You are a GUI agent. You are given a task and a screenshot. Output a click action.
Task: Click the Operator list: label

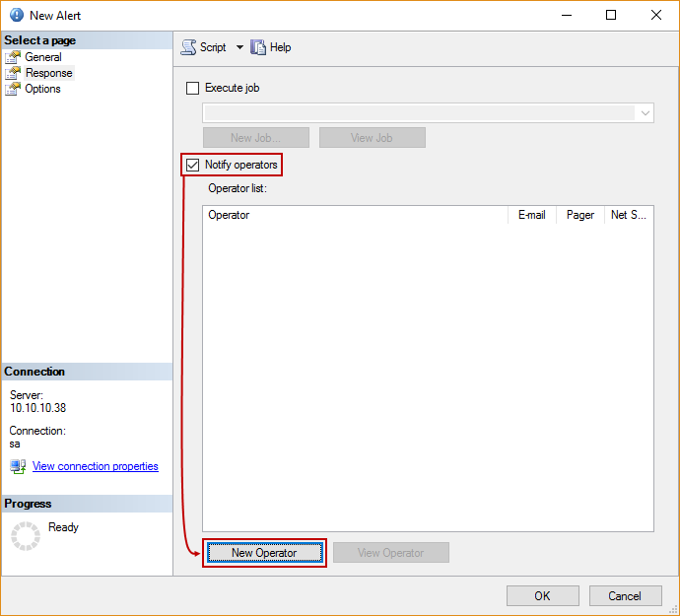click(238, 188)
